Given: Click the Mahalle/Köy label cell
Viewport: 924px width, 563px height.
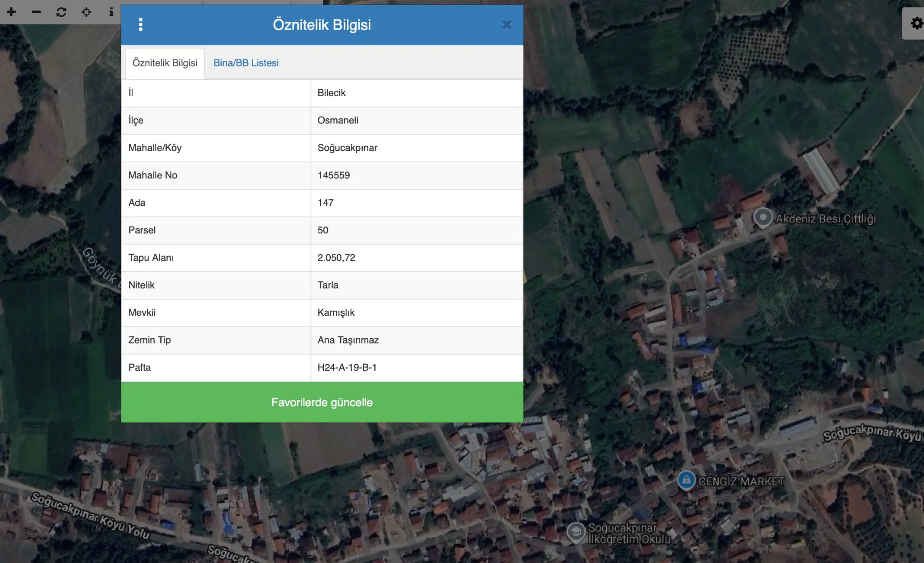Looking at the screenshot, I should tap(216, 148).
